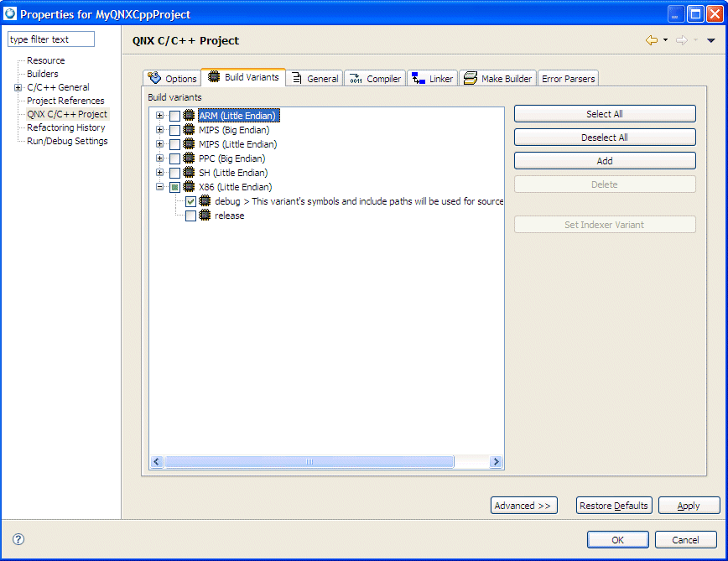
Task: Click the Build Variants chip icon
Action: pyautogui.click(x=212, y=78)
